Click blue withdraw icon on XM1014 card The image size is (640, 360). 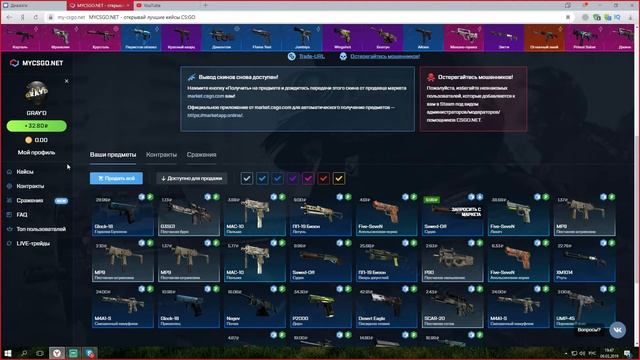coord(603,243)
